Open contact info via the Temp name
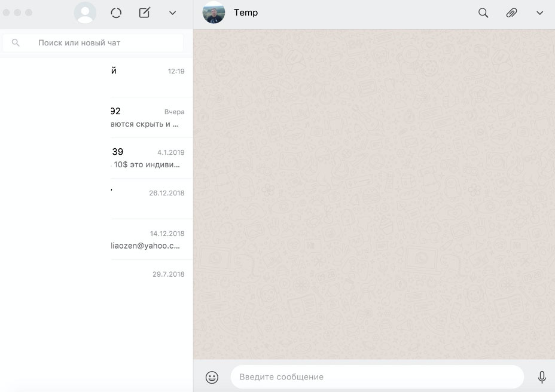Viewport: 555px width, 392px height. 246,13
